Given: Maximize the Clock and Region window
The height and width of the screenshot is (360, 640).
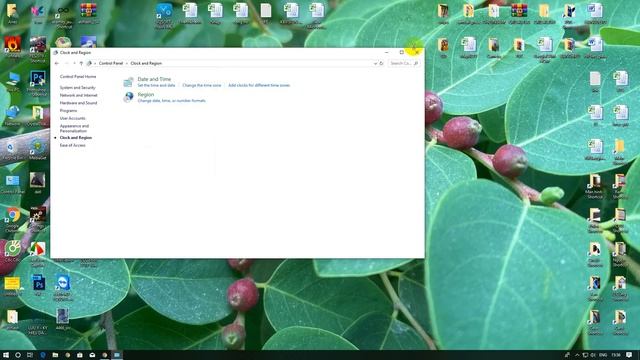Looking at the screenshot, I should pyautogui.click(x=402, y=52).
